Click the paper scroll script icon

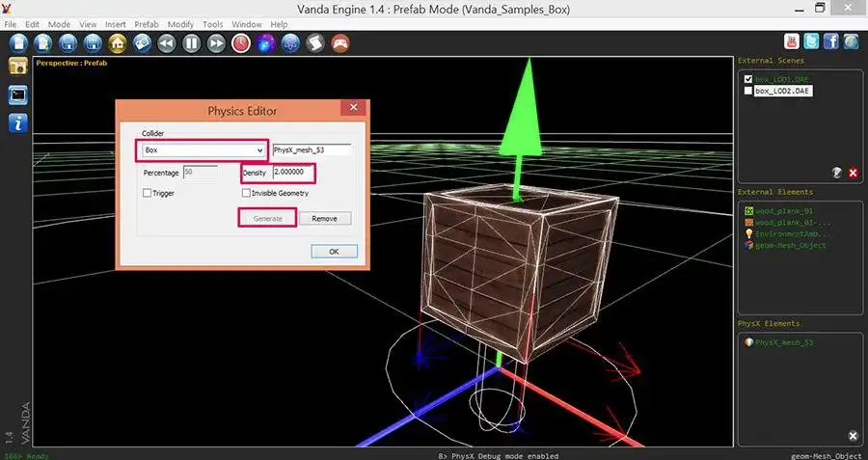pyautogui.click(x=315, y=42)
